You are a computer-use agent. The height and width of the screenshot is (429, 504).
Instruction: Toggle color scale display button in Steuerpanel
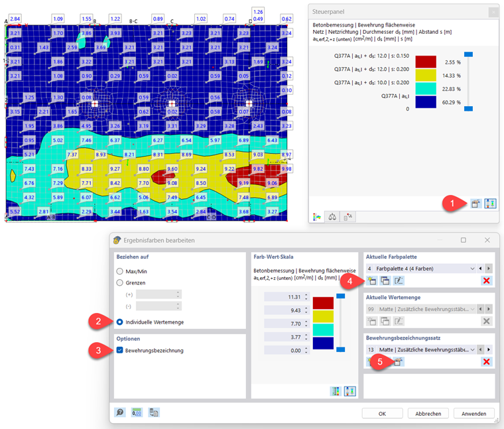pos(490,204)
